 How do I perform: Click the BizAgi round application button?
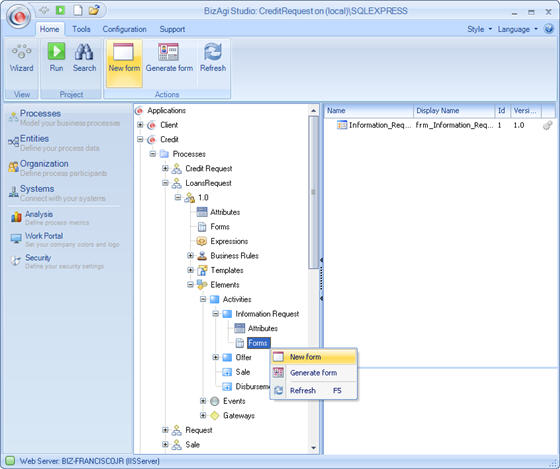pos(19,17)
